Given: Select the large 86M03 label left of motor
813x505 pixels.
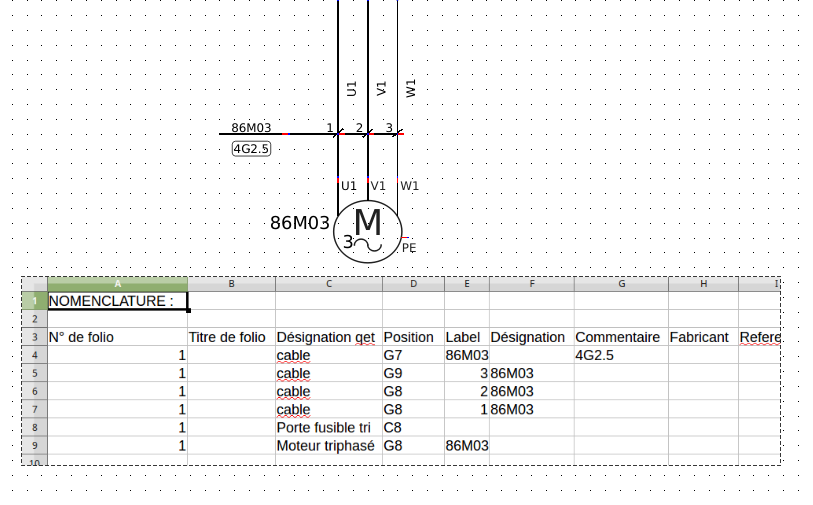Looking at the screenshot, I should tap(299, 223).
